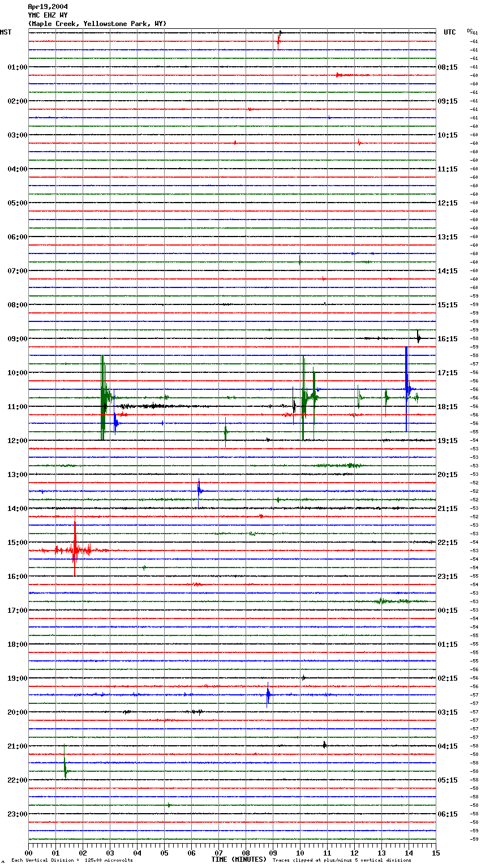Click the UTC time label '14:15'
The image size is (481, 868).
coord(448,271)
